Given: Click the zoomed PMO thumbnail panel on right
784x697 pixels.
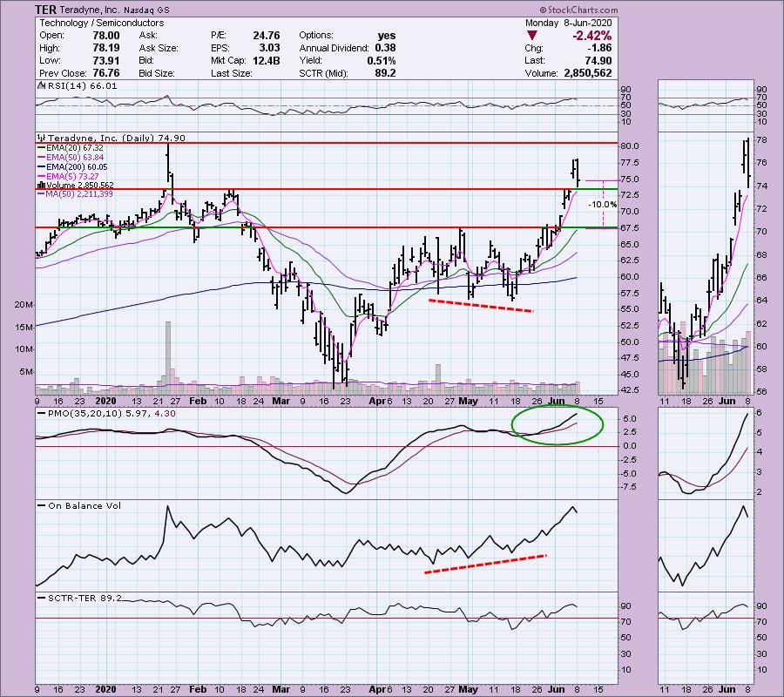Looking at the screenshot, I should point(706,454).
